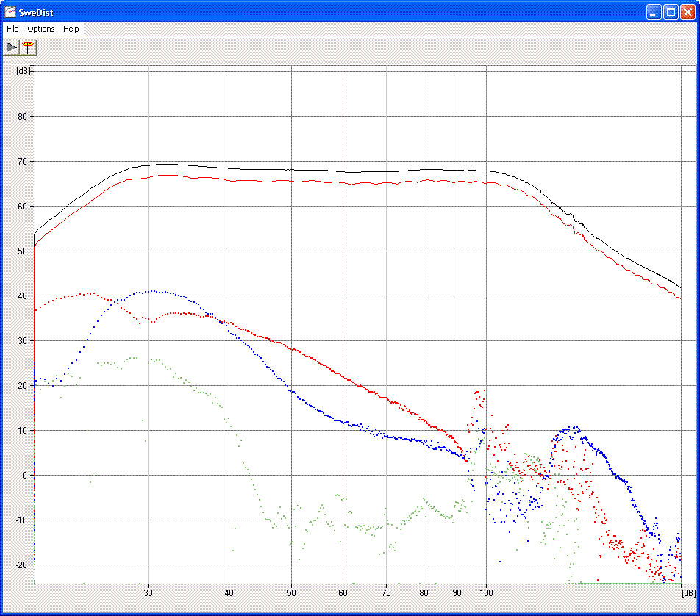
Task: Click the SweDist title bar text
Action: [x=36, y=12]
